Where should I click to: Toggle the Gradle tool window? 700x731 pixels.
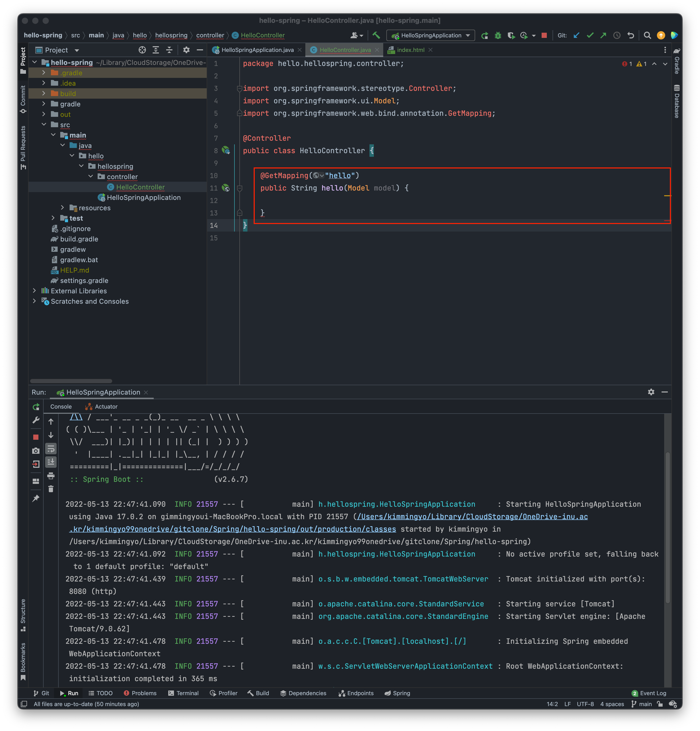pos(676,61)
